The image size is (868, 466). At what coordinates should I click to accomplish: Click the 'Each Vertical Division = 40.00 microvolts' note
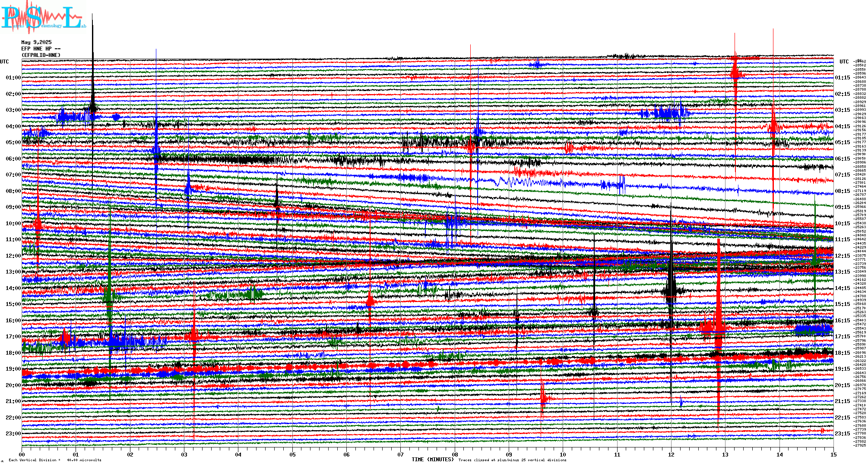tap(55, 460)
